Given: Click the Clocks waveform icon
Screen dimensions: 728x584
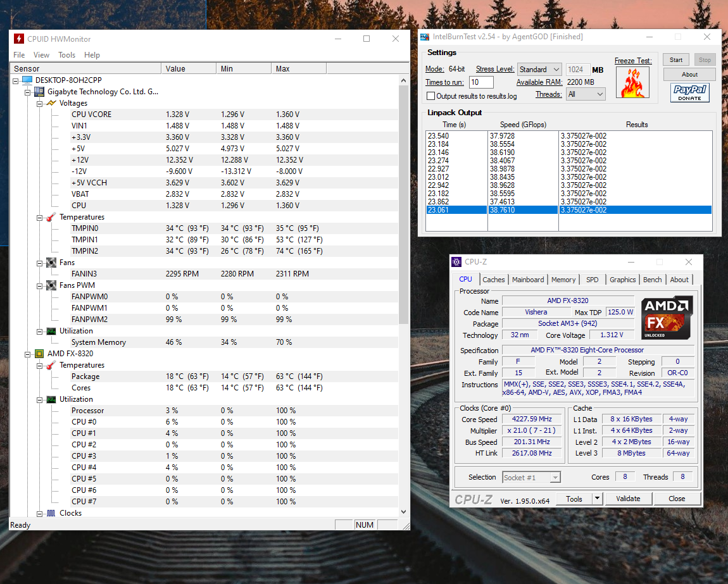Looking at the screenshot, I should click(x=51, y=513).
